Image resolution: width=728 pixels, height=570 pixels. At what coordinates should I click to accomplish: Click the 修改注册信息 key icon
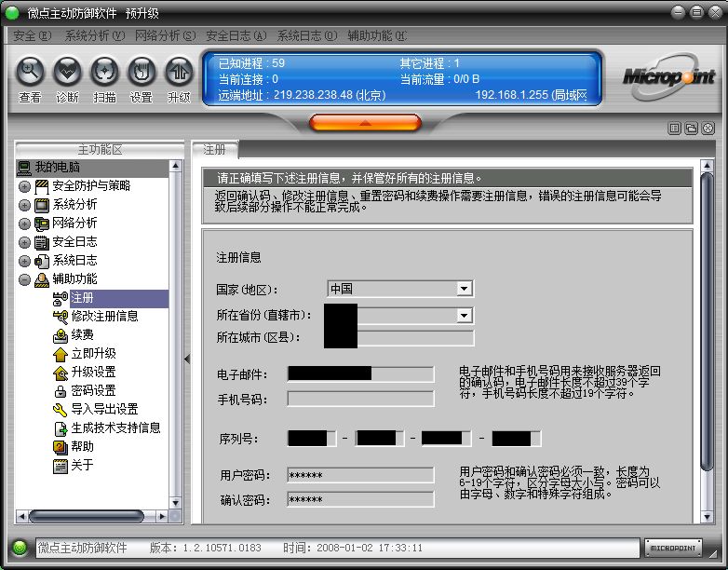click(61, 317)
